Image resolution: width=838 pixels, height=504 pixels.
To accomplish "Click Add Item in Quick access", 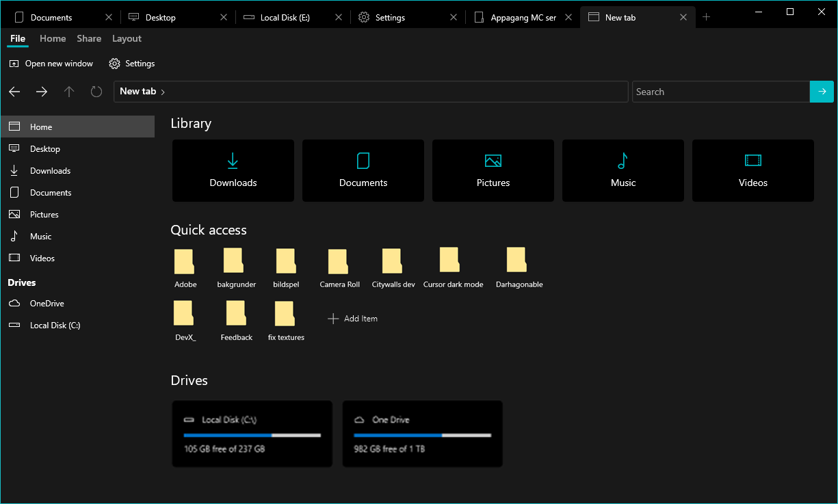I will [352, 318].
